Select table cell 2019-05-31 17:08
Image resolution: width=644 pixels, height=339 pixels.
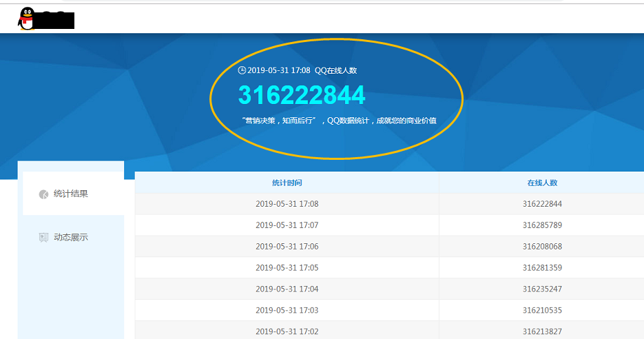(x=287, y=204)
